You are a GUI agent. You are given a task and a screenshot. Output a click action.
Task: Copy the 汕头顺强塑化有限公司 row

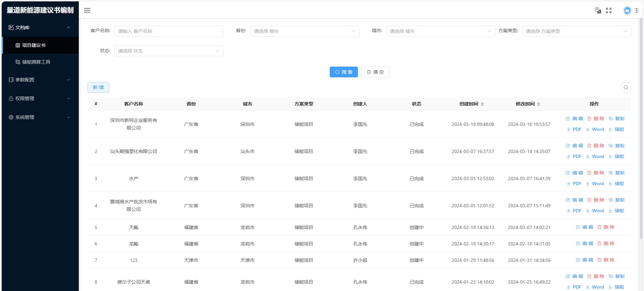pos(616,146)
